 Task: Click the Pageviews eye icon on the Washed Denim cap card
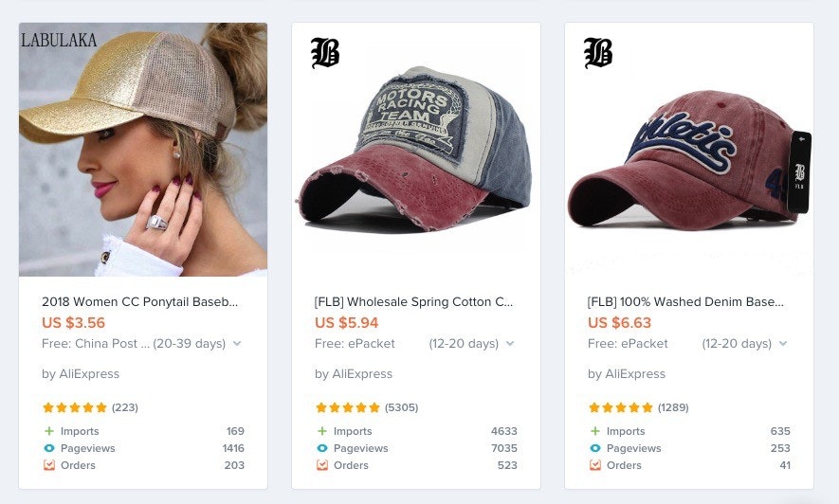click(x=594, y=448)
